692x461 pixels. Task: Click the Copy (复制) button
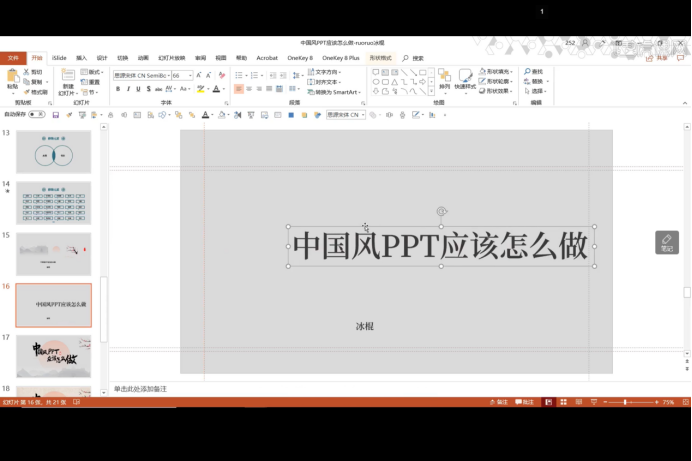click(34, 82)
